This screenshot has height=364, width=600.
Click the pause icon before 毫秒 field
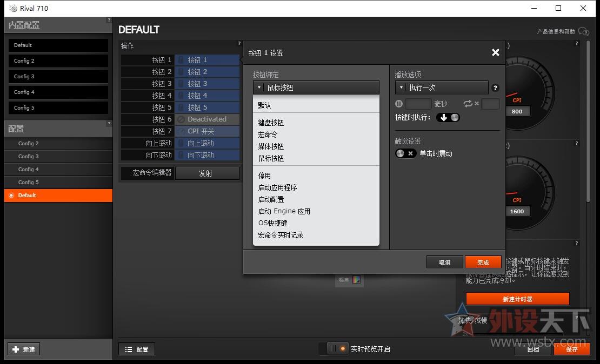tap(399, 104)
